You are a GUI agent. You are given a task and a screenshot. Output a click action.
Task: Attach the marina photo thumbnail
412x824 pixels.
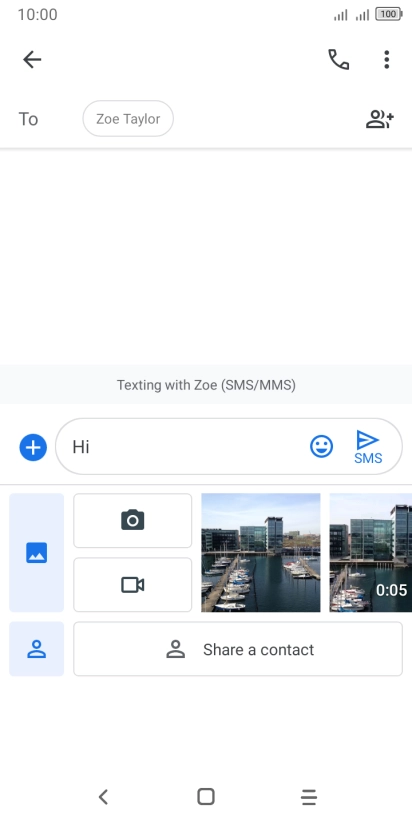click(x=261, y=553)
